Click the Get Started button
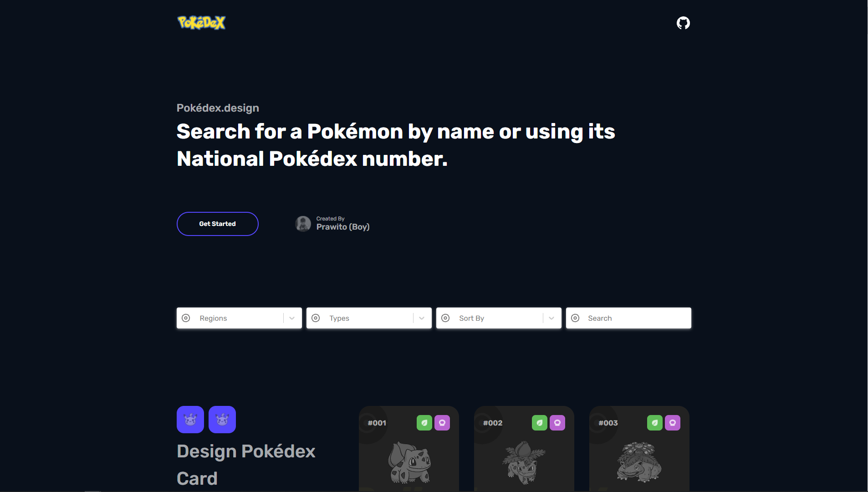 [x=217, y=224]
